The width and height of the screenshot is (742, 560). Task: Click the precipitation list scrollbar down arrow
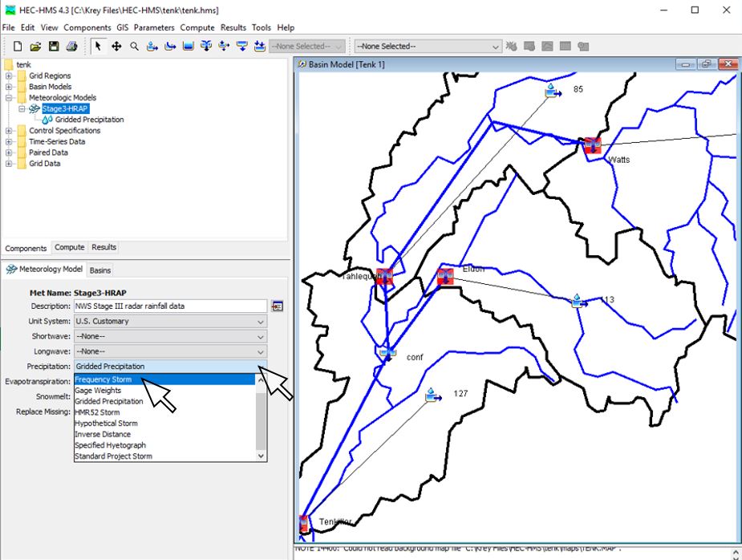261,456
